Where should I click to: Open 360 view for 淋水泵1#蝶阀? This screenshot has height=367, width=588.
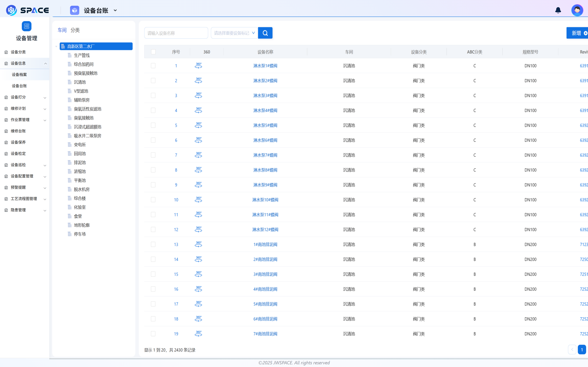(x=198, y=66)
